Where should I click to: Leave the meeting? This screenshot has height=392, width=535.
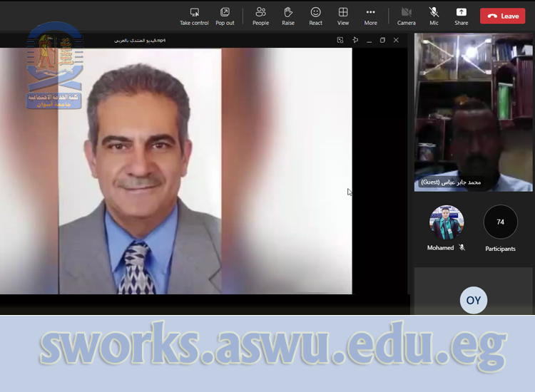(502, 16)
